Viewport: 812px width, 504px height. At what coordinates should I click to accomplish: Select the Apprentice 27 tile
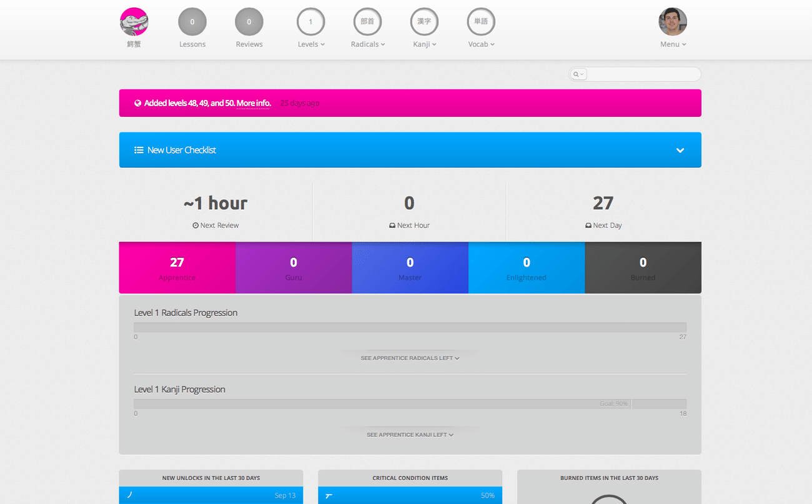177,267
